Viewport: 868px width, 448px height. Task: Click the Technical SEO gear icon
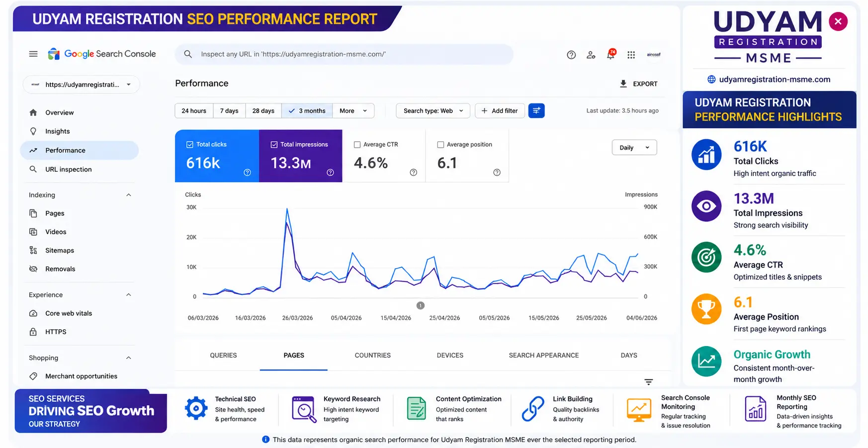click(196, 409)
